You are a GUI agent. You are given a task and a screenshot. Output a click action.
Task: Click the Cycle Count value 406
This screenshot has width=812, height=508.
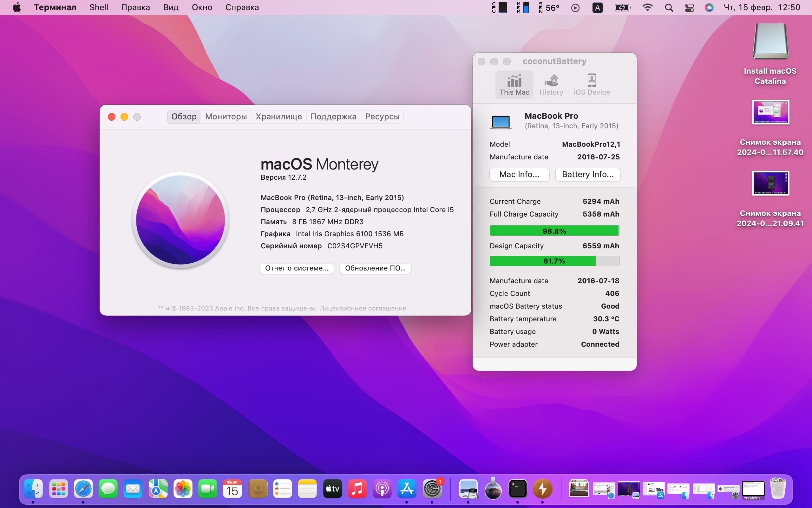[x=612, y=293]
